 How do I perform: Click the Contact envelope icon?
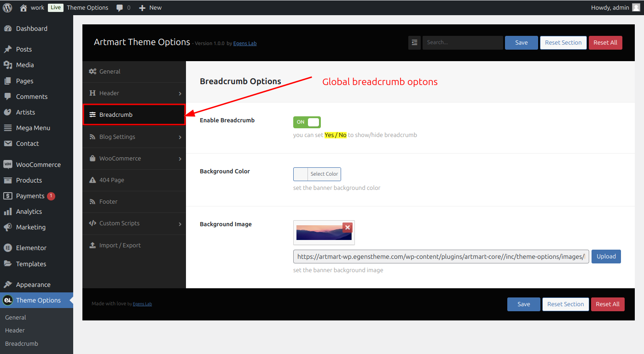click(8, 143)
